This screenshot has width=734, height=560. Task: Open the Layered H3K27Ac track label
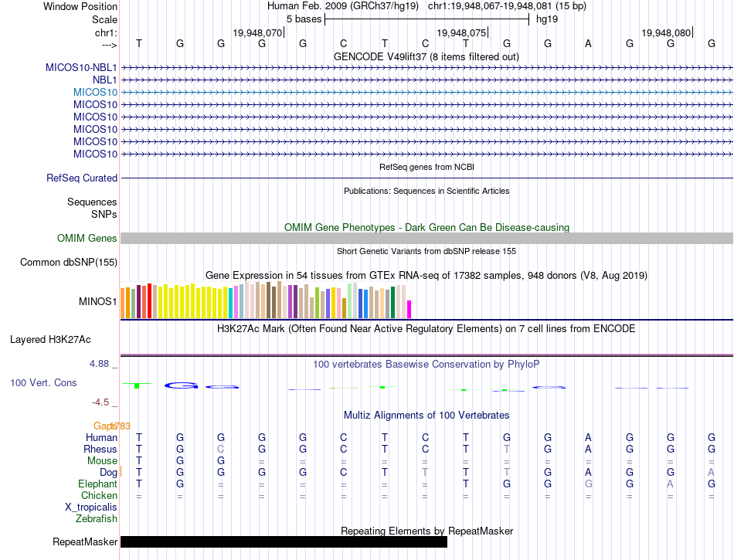click(x=50, y=339)
